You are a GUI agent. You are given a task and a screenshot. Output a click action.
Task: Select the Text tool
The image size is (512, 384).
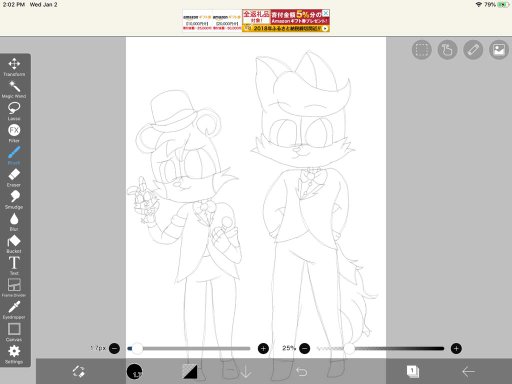pyautogui.click(x=14, y=266)
